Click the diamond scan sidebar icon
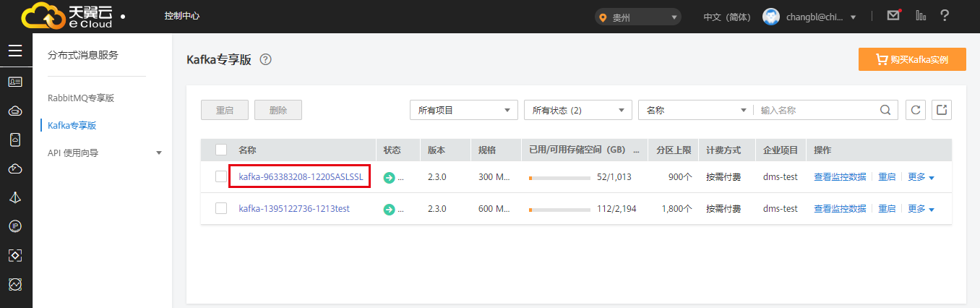The image size is (980, 308). click(x=16, y=255)
